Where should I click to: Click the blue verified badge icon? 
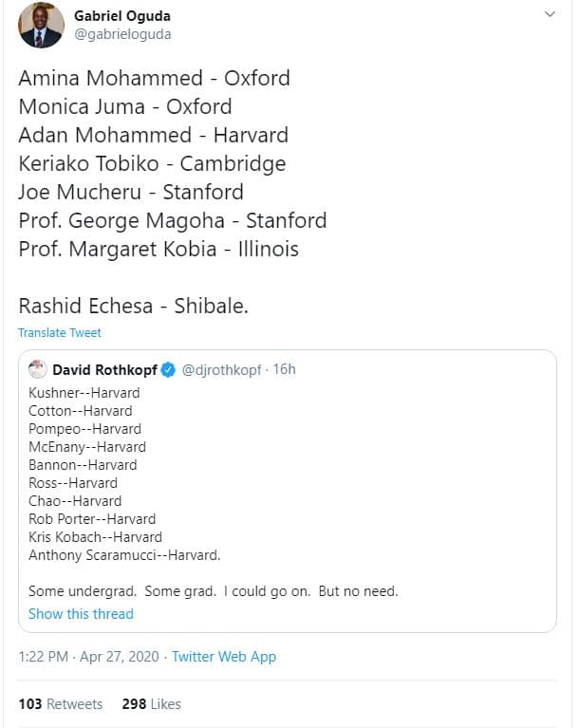point(168,369)
